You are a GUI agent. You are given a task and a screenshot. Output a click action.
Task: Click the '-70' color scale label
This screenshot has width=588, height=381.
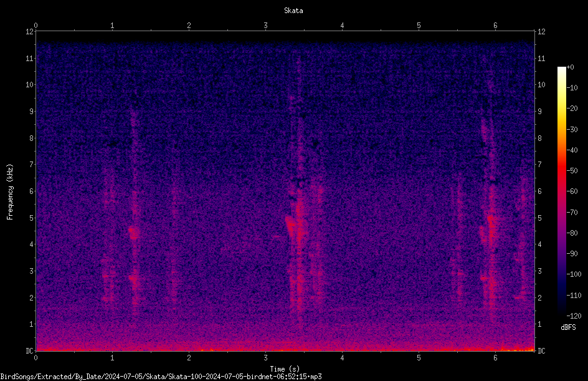[x=572, y=213]
